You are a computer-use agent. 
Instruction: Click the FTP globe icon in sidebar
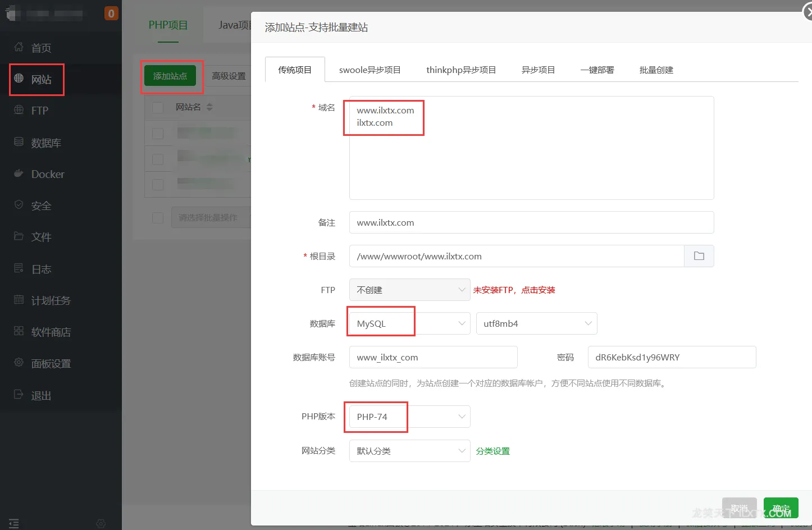19,110
